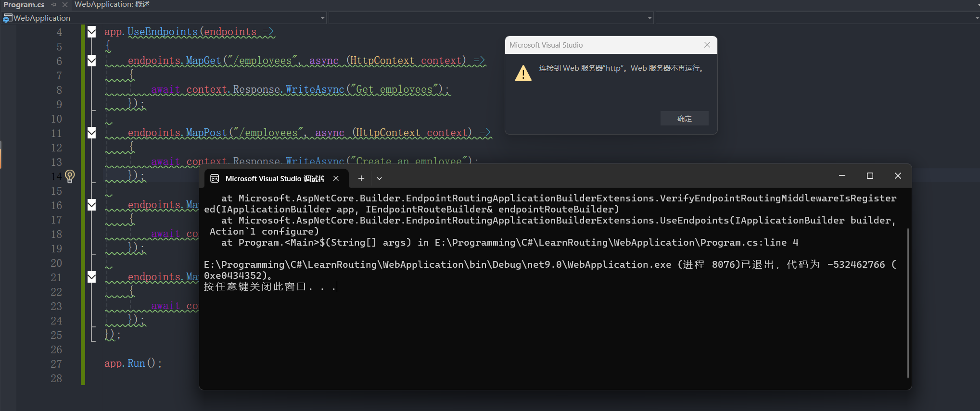Image resolution: width=980 pixels, height=411 pixels.
Task: Click the console window vertical scrollbar
Action: tap(907, 303)
